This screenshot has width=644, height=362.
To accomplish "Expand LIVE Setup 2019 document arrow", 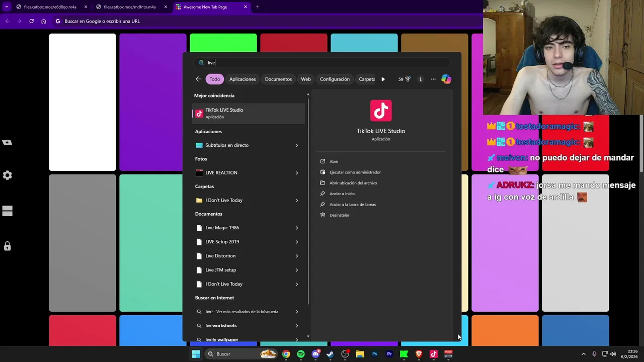I will [297, 242].
